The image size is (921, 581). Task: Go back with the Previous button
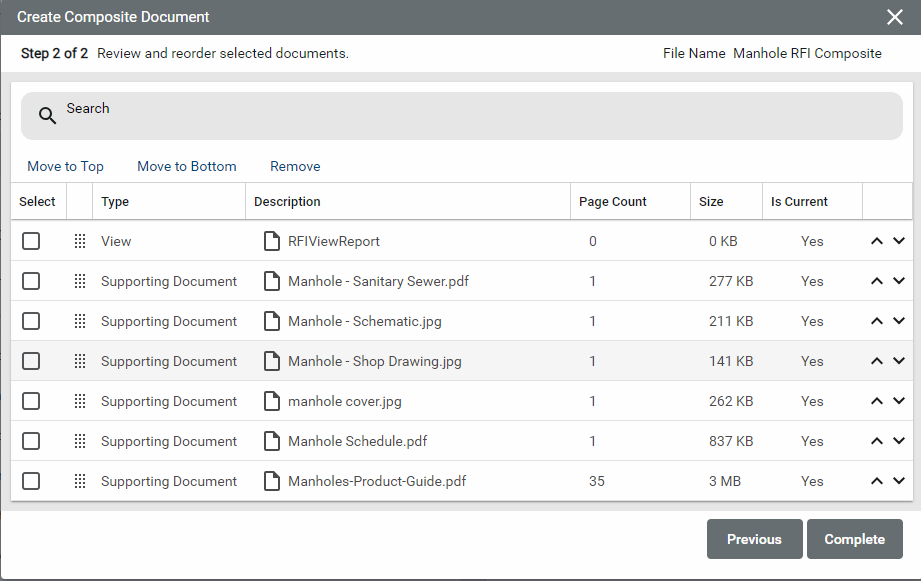(754, 539)
